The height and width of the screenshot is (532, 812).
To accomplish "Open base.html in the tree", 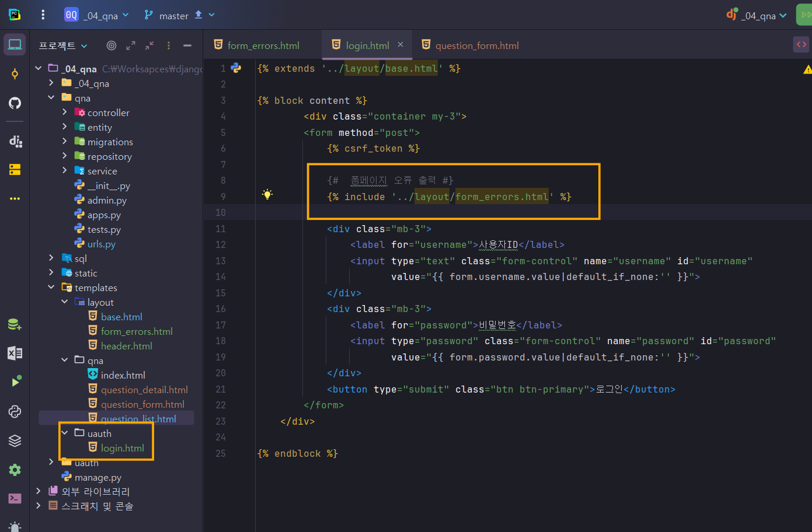I will (x=121, y=317).
